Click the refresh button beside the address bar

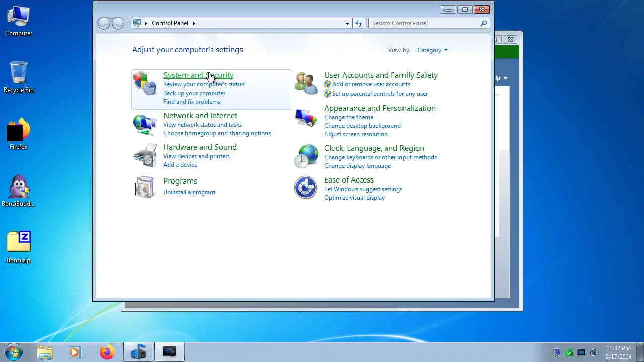359,23
